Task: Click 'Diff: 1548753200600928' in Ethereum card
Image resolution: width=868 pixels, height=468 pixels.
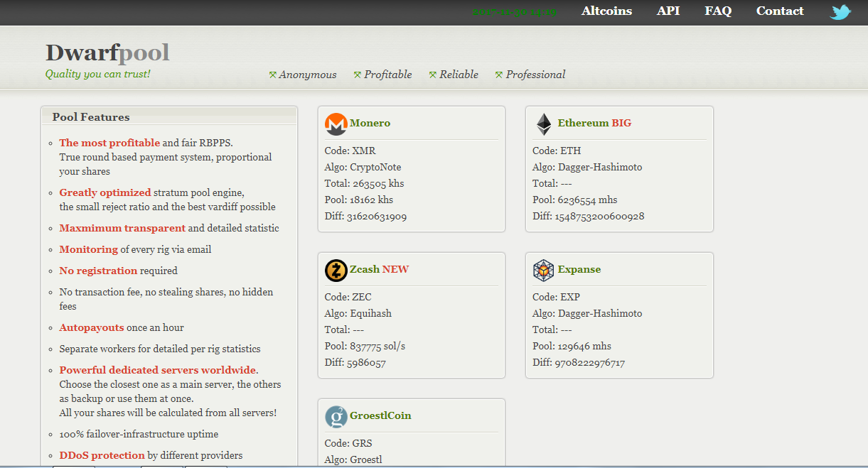Action: click(589, 216)
